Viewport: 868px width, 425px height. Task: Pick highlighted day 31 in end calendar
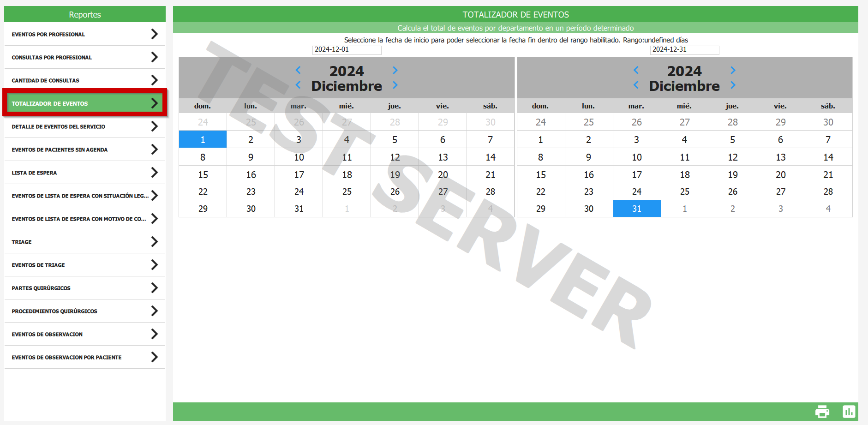[x=636, y=209]
